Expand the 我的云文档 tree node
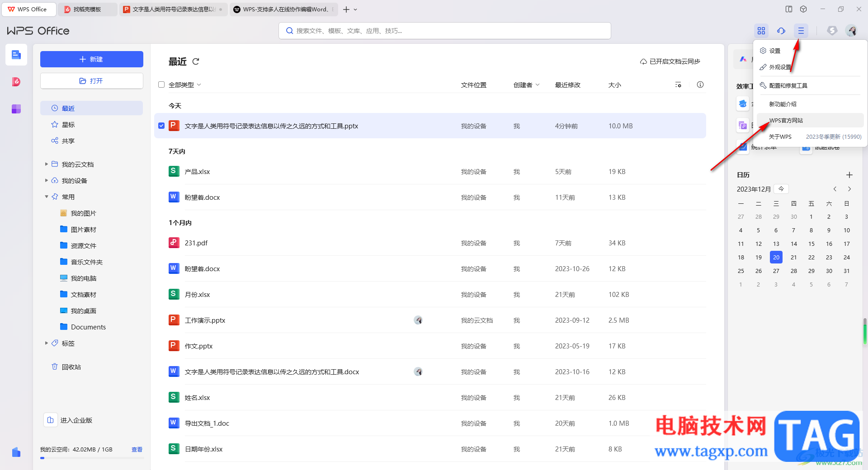Viewport: 868px width, 470px height. 46,164
